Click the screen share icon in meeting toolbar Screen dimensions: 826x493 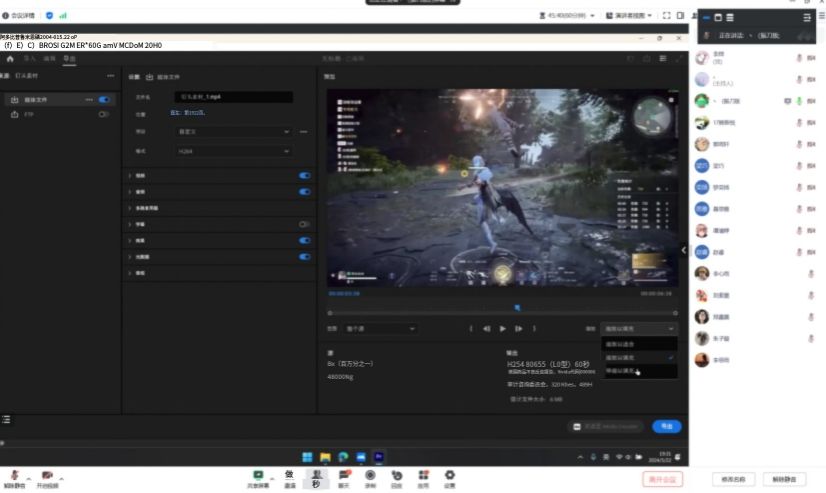coord(258,475)
